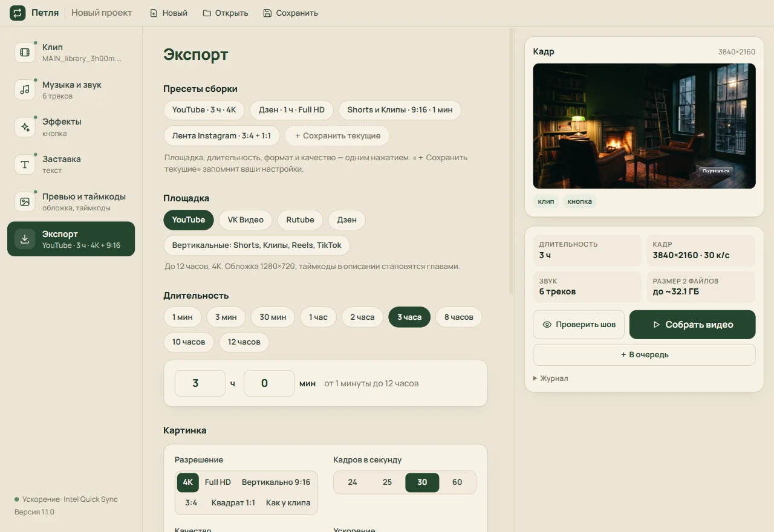
Task: Click the new-file icon beside Новый
Action: click(x=154, y=13)
